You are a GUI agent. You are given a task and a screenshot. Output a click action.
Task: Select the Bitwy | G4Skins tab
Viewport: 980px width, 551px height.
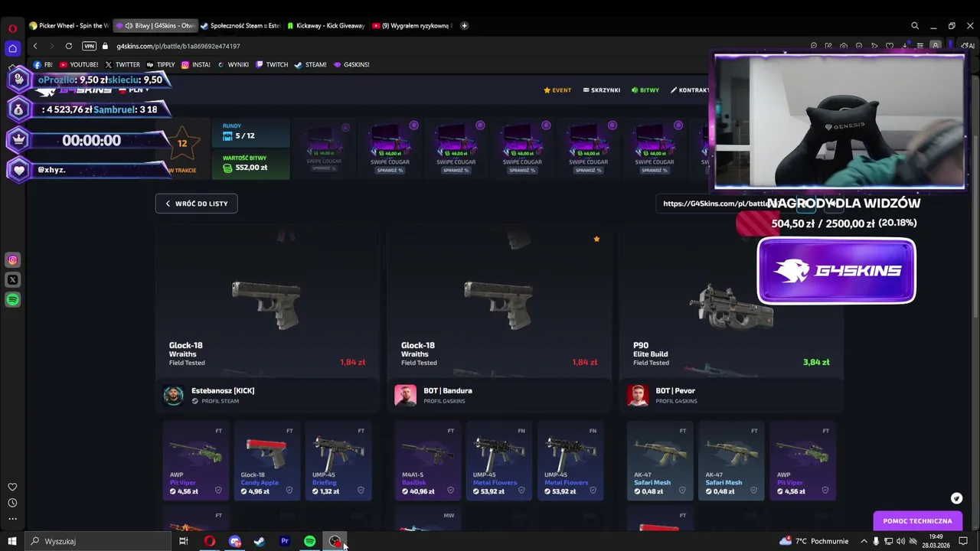156,25
